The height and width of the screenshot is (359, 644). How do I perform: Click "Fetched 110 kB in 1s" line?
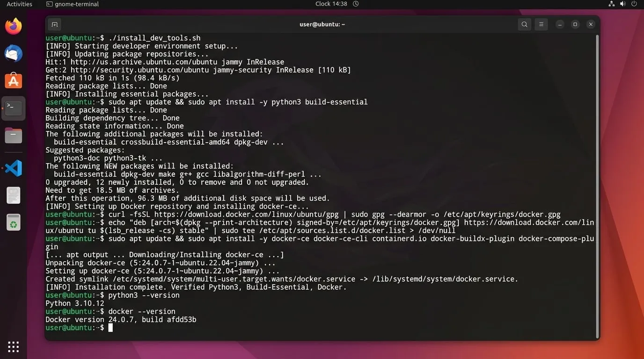(x=112, y=78)
